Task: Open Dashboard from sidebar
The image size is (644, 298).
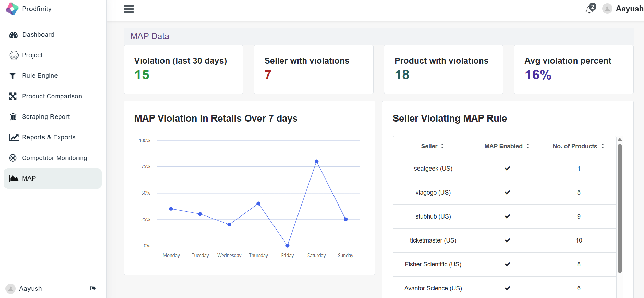Action: coord(53,35)
